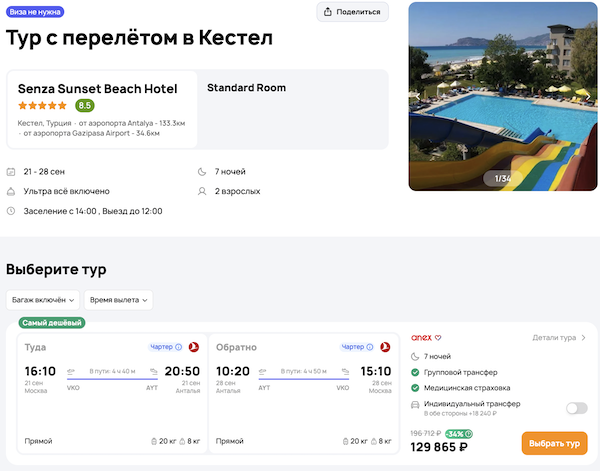Select the Standard Room option

[x=246, y=88]
